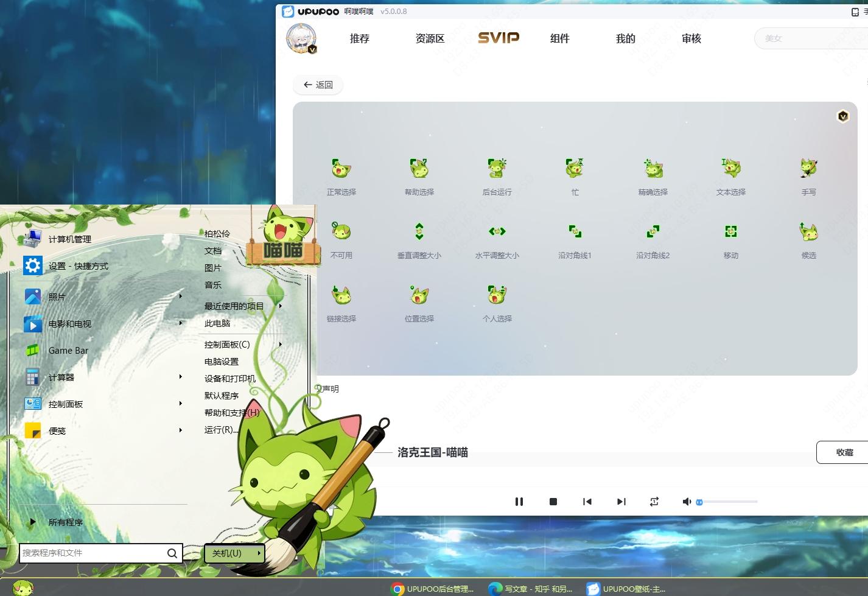This screenshot has width=868, height=596.
Task: Open the 资源区 tab
Action: (430, 38)
